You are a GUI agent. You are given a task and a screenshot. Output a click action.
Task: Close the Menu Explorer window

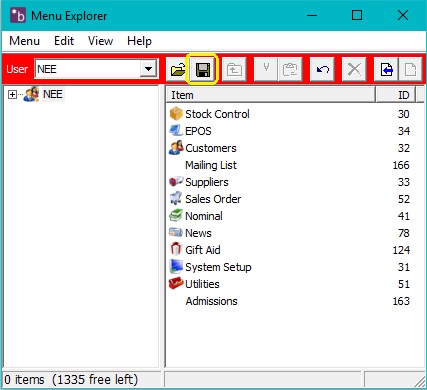[403, 15]
